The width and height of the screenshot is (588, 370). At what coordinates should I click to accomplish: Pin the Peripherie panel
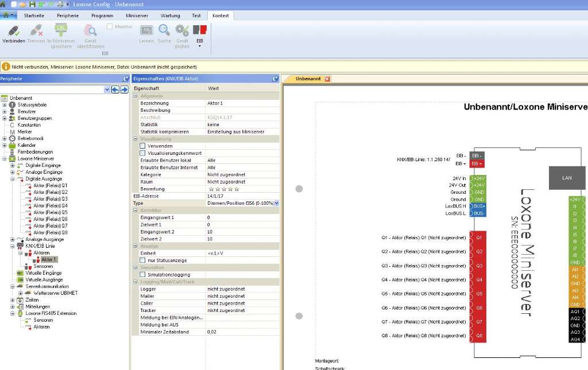[x=126, y=79]
